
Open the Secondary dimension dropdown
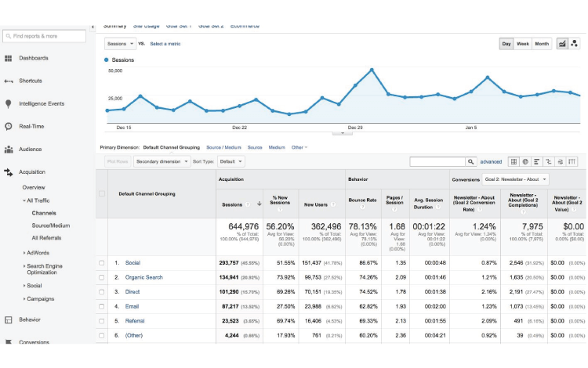pyautogui.click(x=162, y=162)
